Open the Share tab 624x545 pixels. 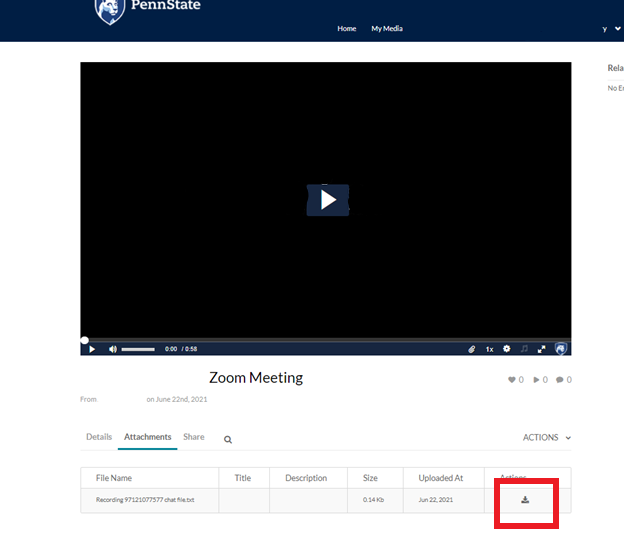(x=194, y=437)
